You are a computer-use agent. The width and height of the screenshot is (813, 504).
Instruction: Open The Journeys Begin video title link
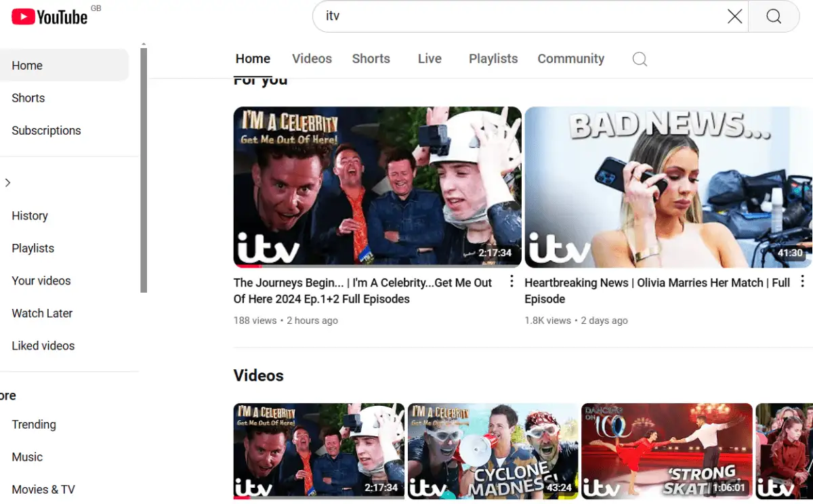[x=362, y=291]
